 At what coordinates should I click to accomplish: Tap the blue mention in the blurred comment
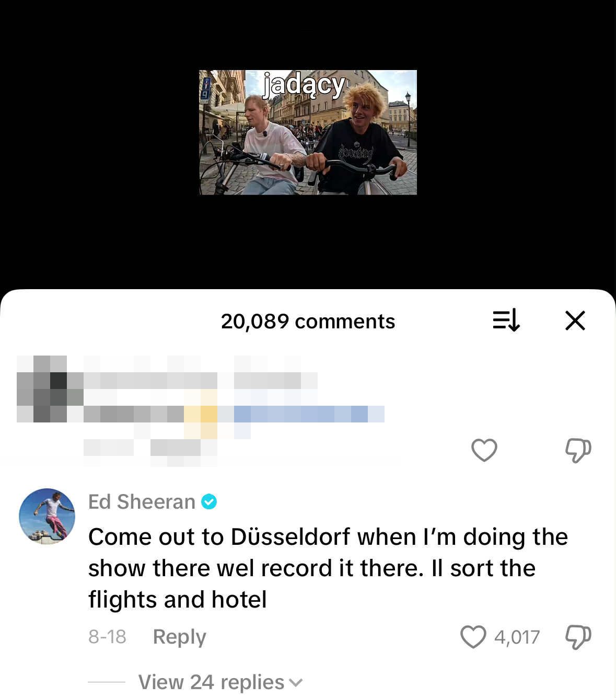coord(309,414)
